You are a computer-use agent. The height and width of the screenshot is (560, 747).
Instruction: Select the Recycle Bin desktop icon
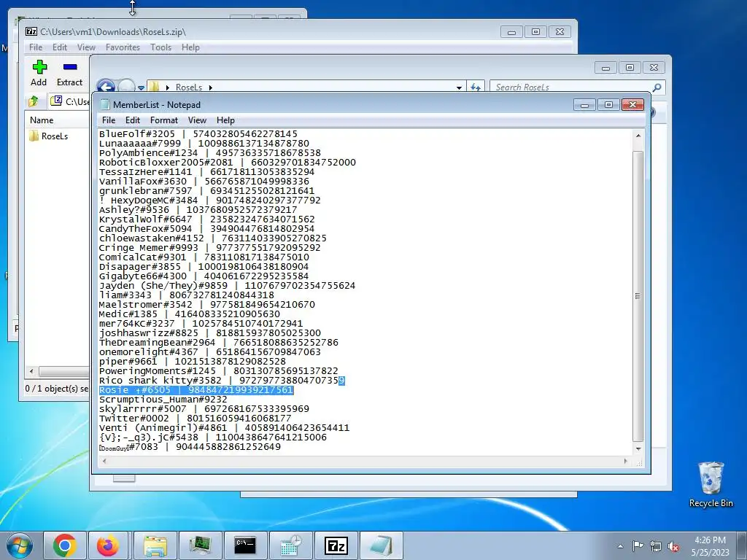711,485
